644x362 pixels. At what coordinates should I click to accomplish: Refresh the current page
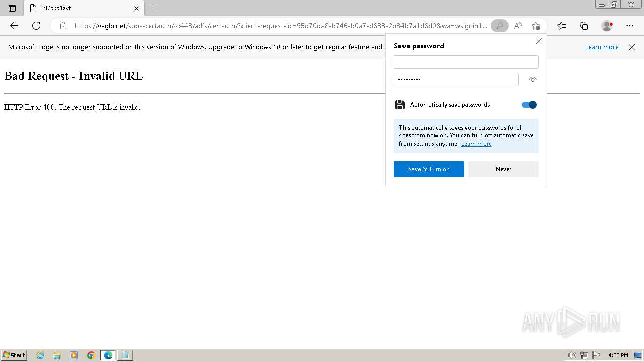click(x=36, y=26)
